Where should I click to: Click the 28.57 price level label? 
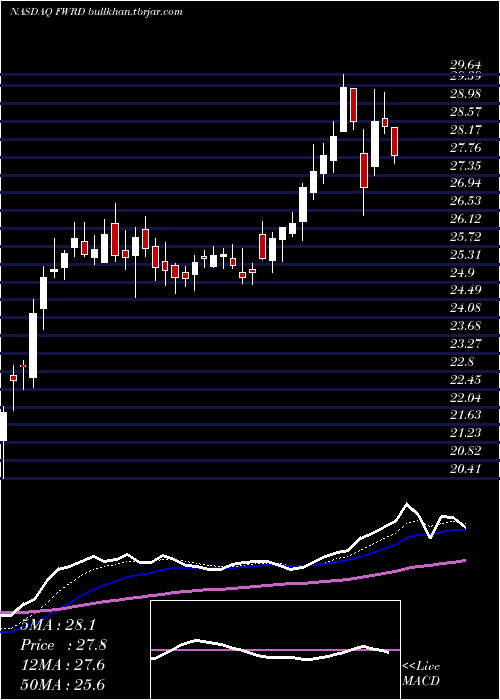[465, 112]
